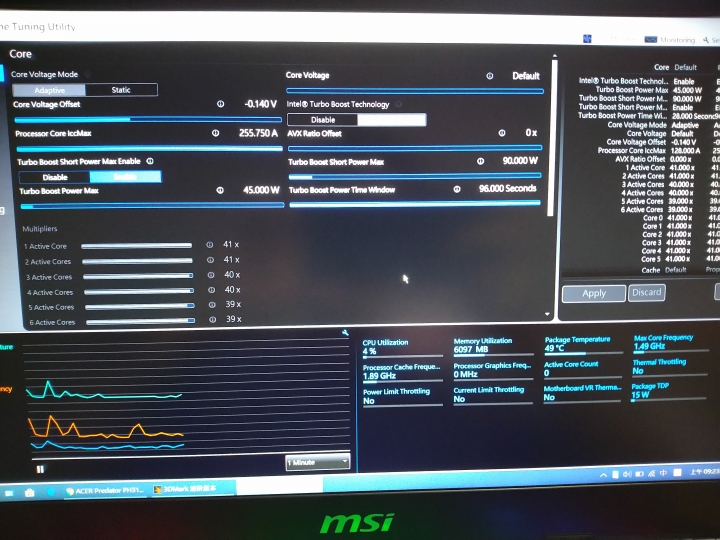Open the 1 Minute graph time range dropdown
The width and height of the screenshot is (720, 540).
pos(317,462)
